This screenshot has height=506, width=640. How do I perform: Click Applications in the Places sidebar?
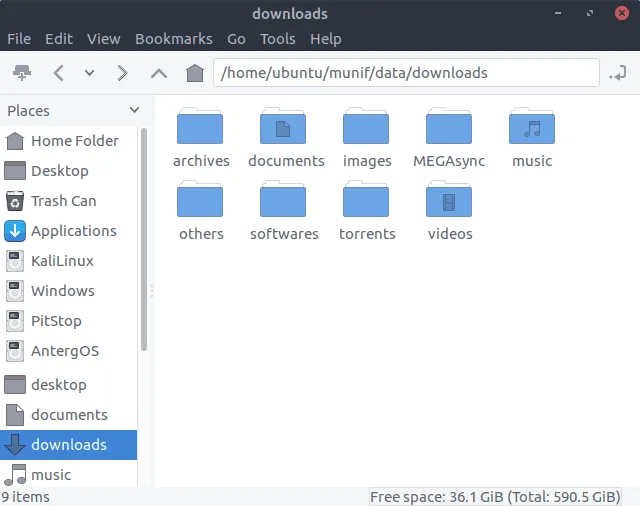click(73, 231)
